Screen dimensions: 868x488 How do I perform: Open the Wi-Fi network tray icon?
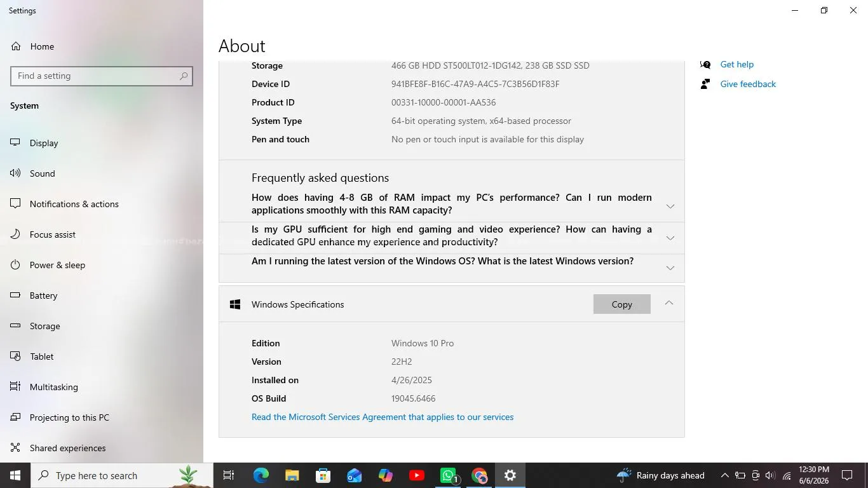(x=787, y=475)
